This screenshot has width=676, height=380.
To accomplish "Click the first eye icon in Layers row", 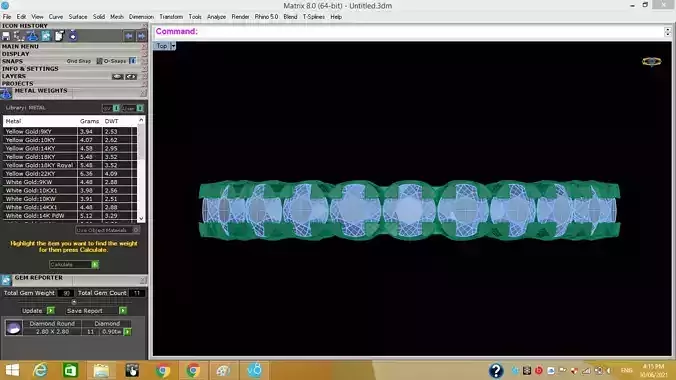I will tap(117, 76).
